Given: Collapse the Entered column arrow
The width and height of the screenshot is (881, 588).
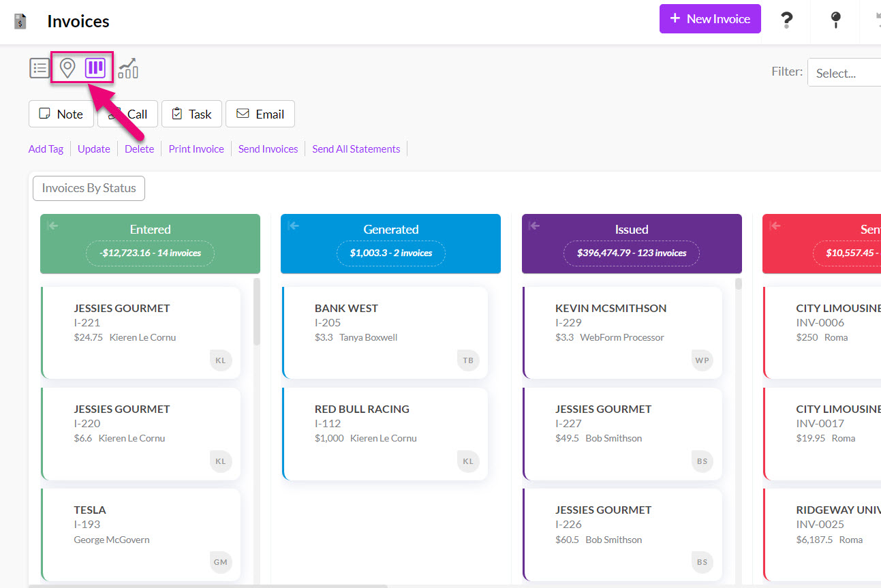Looking at the screenshot, I should coord(52,226).
